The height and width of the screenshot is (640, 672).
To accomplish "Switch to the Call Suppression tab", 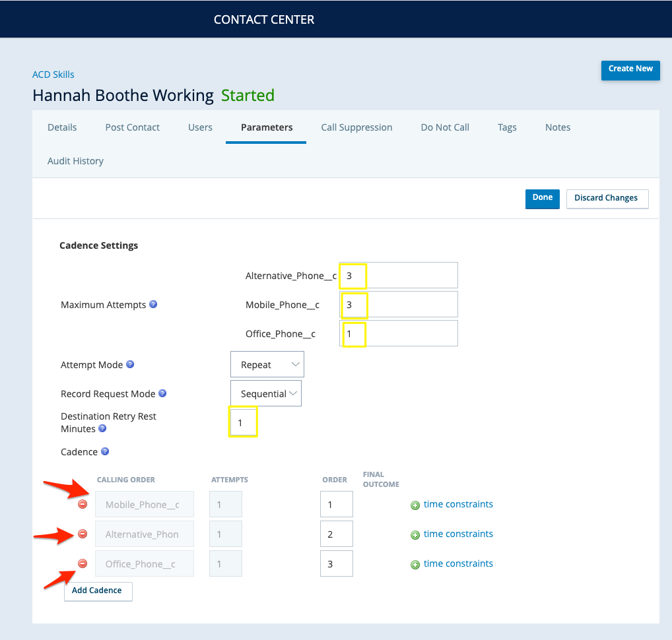I will tap(356, 127).
